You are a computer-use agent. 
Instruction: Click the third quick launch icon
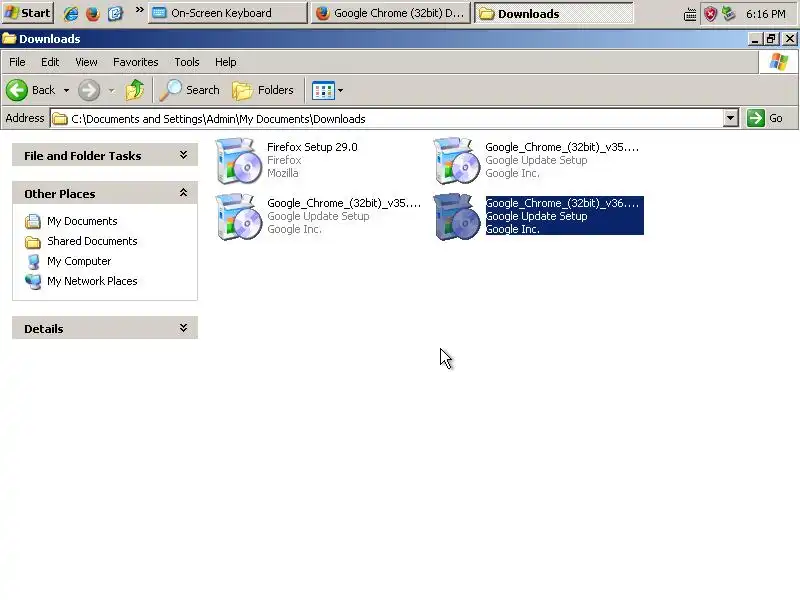coord(116,13)
